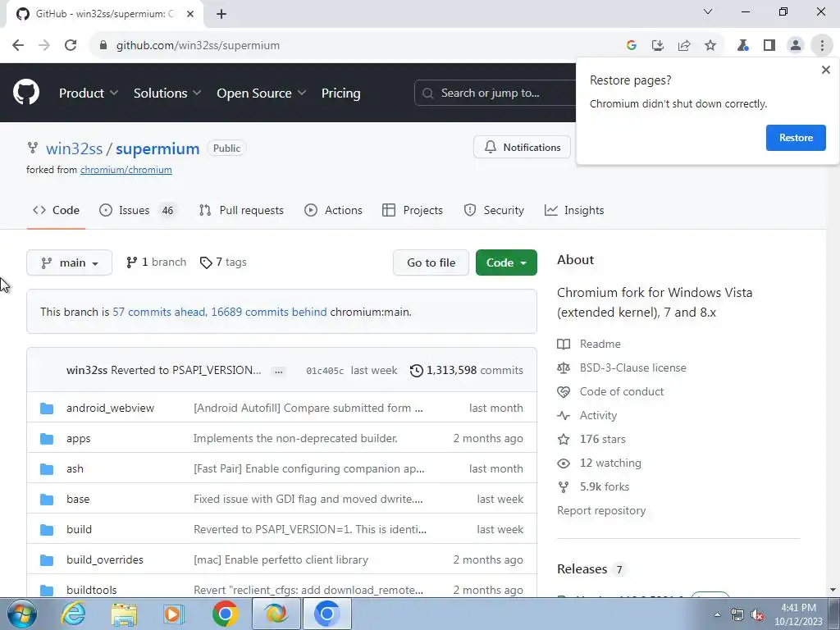Open the Insights tab
This screenshot has height=630, width=840.
[574, 211]
